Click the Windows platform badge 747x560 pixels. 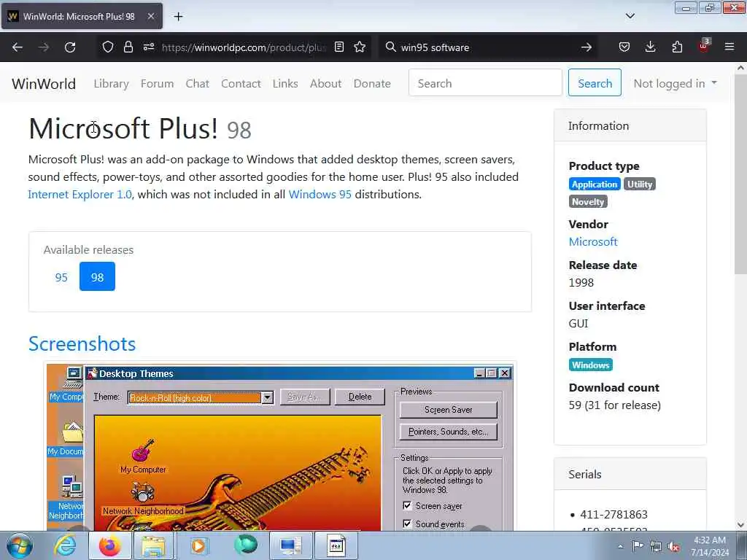tap(590, 365)
